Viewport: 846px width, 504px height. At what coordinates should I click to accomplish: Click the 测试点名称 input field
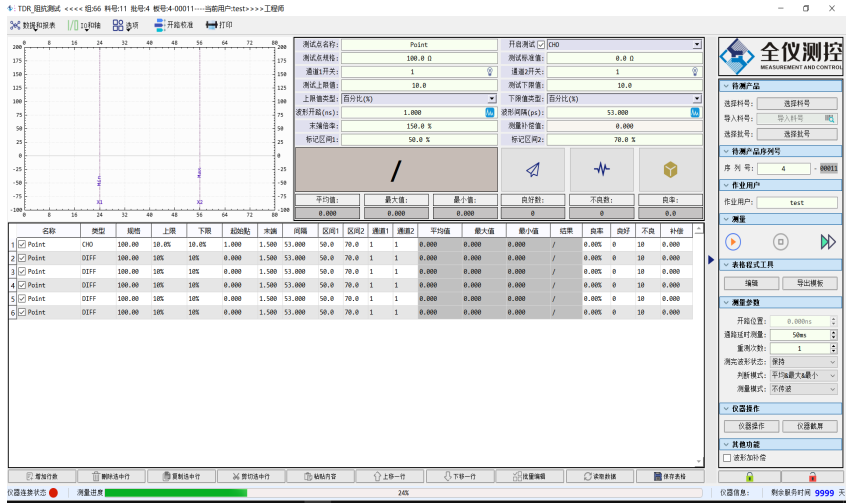(x=419, y=45)
